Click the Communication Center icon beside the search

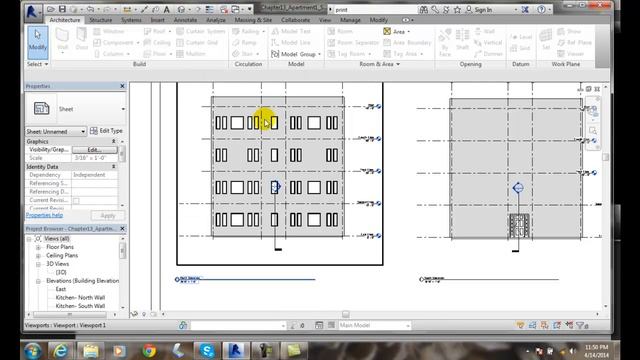(x=446, y=9)
